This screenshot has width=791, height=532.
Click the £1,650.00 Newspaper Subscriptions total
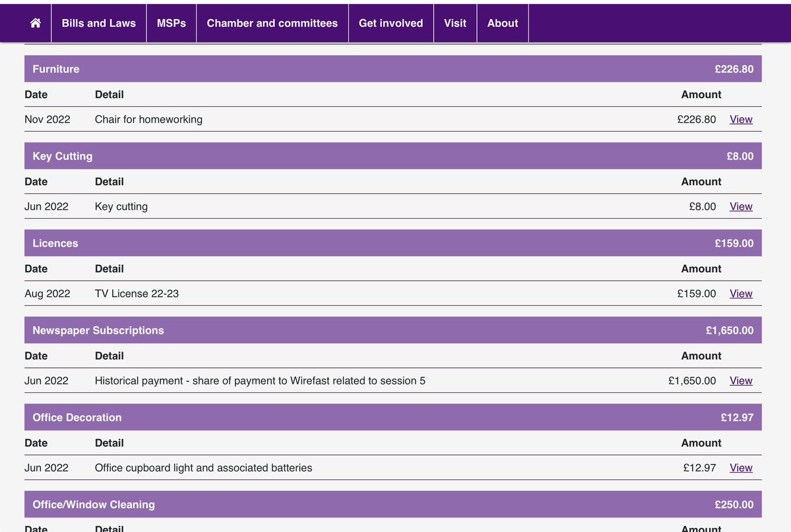click(x=730, y=331)
